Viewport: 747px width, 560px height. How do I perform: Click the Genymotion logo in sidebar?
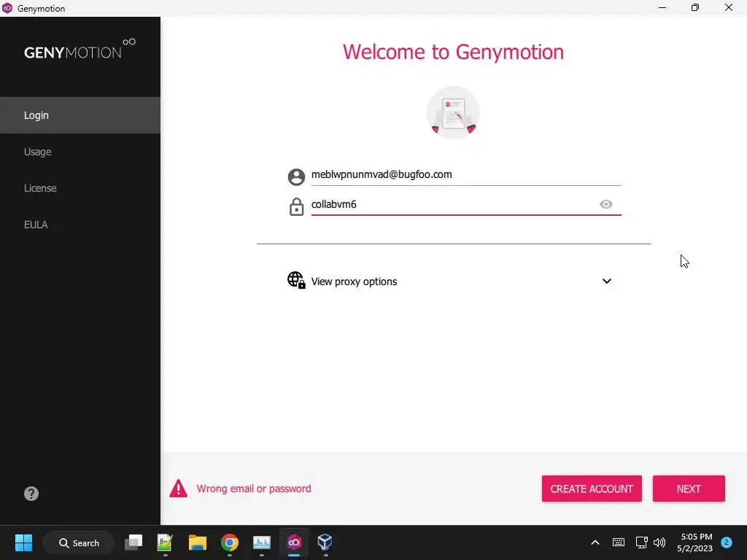80,49
